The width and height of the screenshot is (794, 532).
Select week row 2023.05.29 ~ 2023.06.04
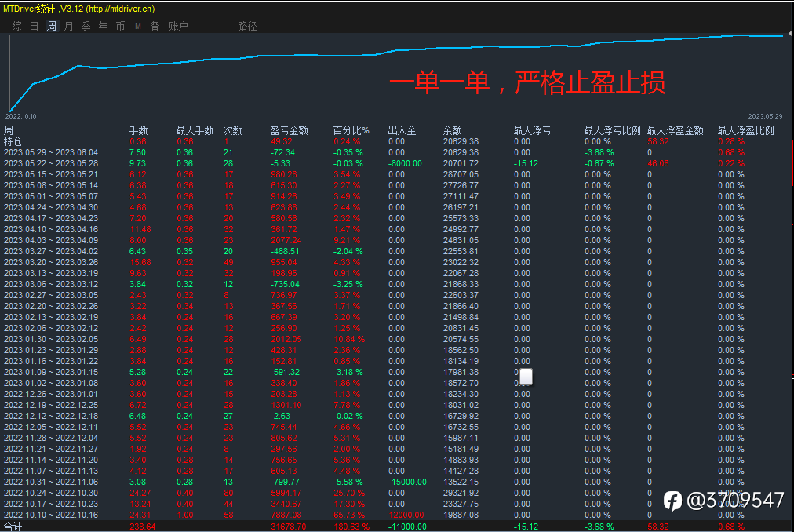(x=397, y=152)
